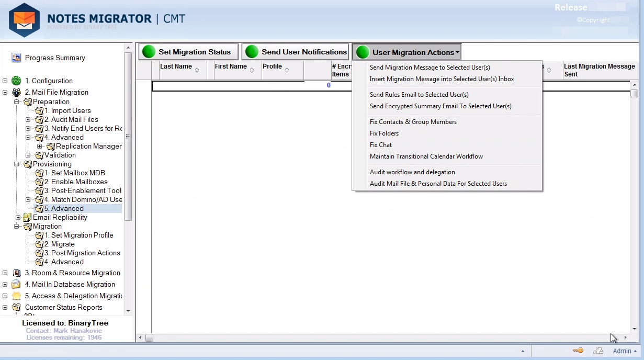Click the Mail File Migration people icon

16,92
